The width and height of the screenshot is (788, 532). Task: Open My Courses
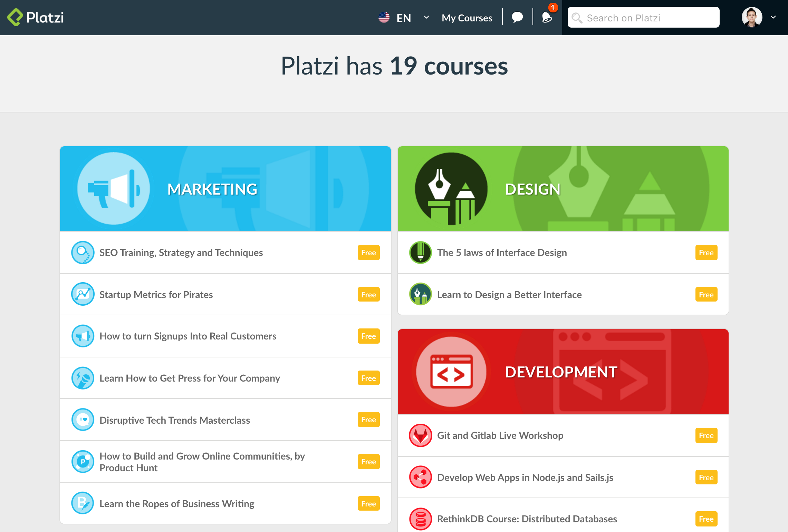[467, 18]
